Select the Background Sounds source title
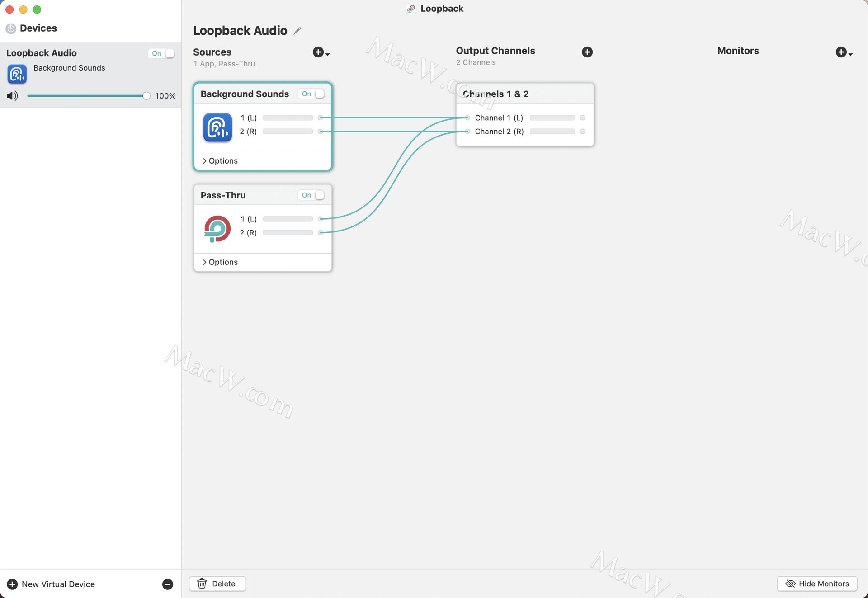868x598 pixels. click(x=245, y=94)
